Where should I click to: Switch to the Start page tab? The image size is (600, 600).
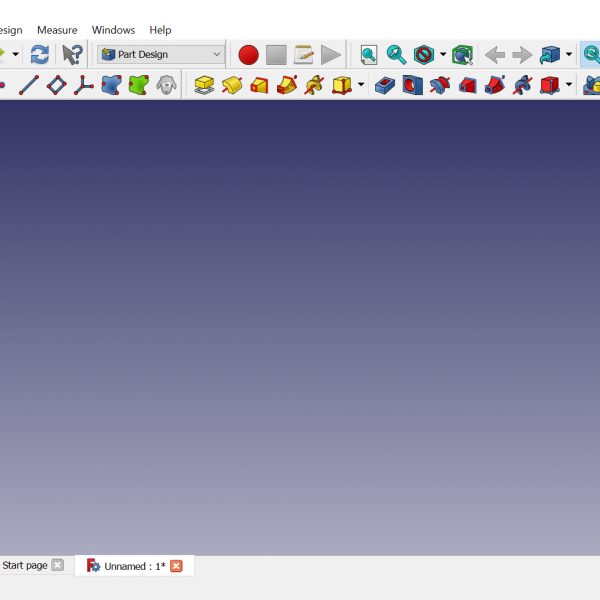(25, 566)
